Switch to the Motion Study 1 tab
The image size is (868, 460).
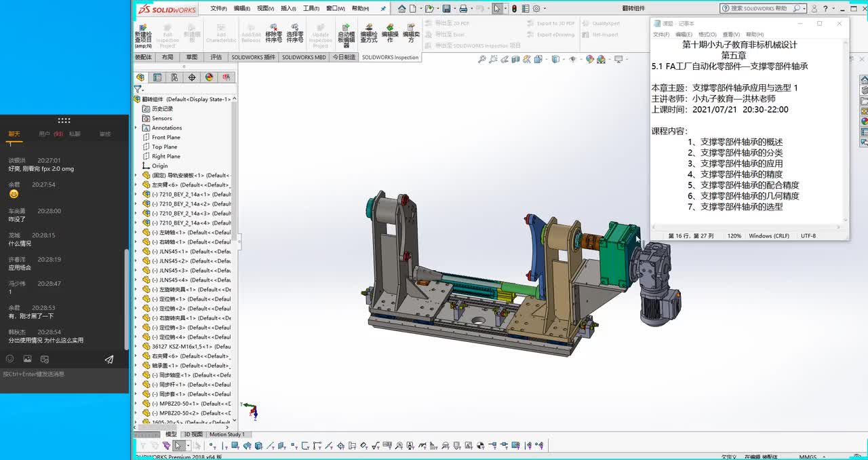coord(227,434)
